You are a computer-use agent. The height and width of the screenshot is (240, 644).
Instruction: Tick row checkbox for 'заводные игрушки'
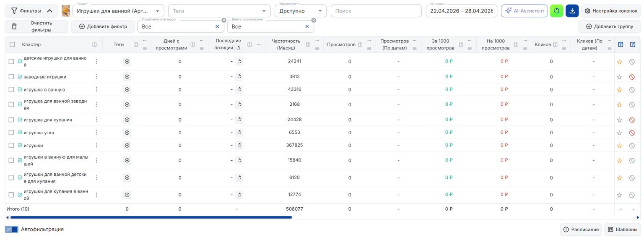(x=11, y=77)
